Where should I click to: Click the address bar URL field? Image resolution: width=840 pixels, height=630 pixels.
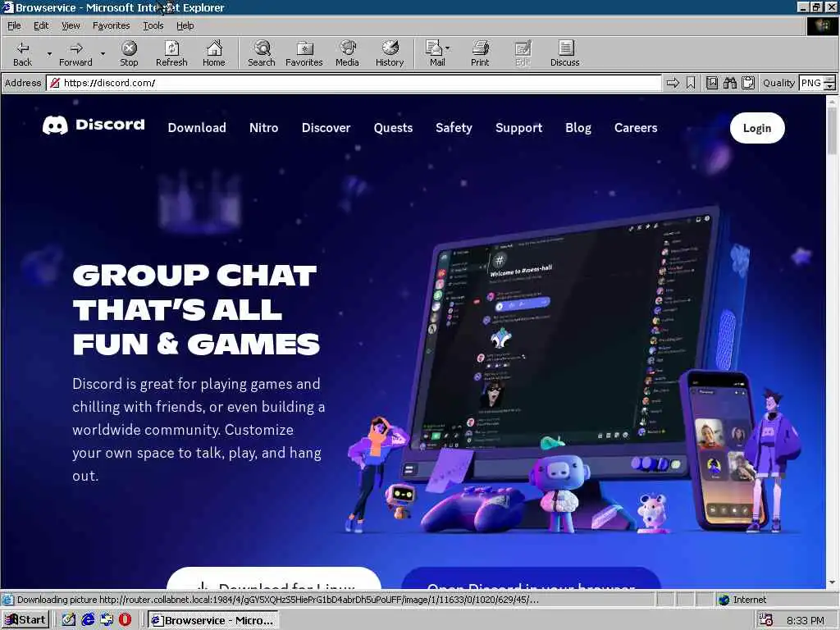(x=354, y=83)
